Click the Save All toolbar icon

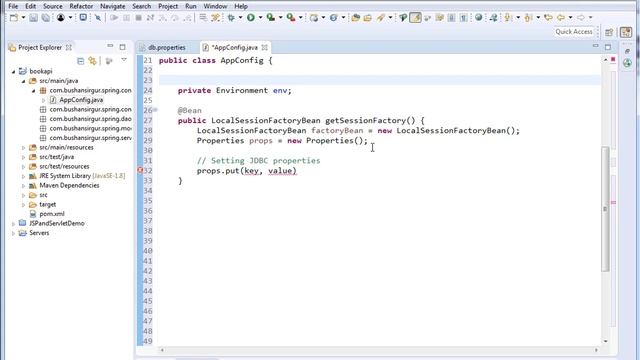(46, 18)
